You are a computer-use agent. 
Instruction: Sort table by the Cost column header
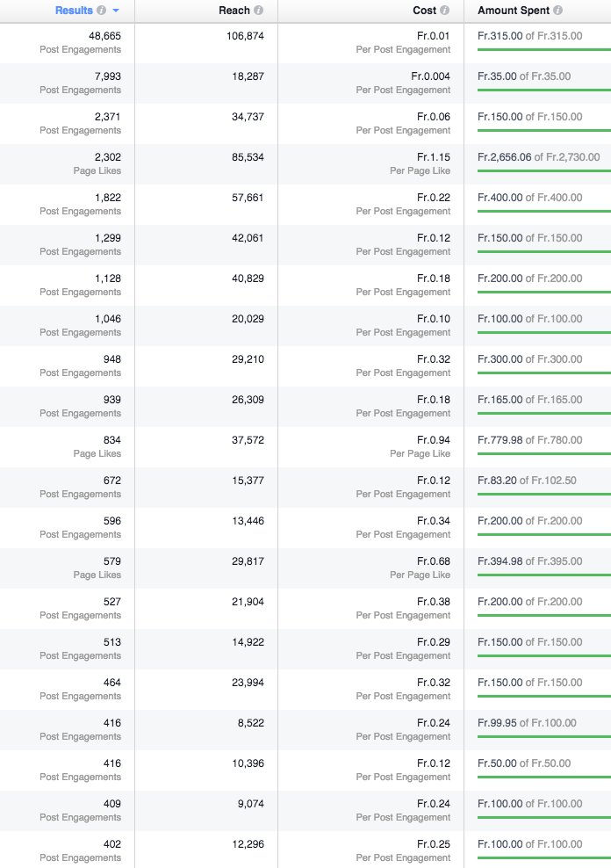click(x=424, y=11)
